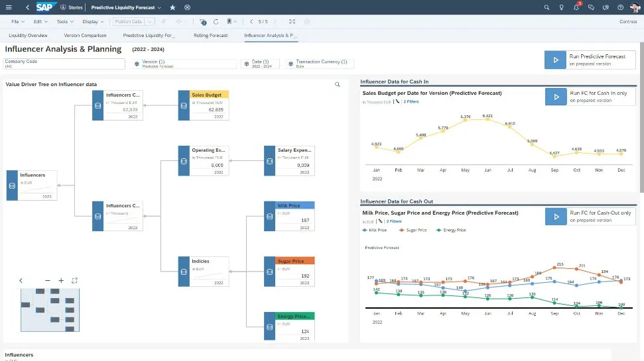Click the 2 Filters link under Sales Budget
The height and width of the screenshot is (361, 644).
click(411, 102)
